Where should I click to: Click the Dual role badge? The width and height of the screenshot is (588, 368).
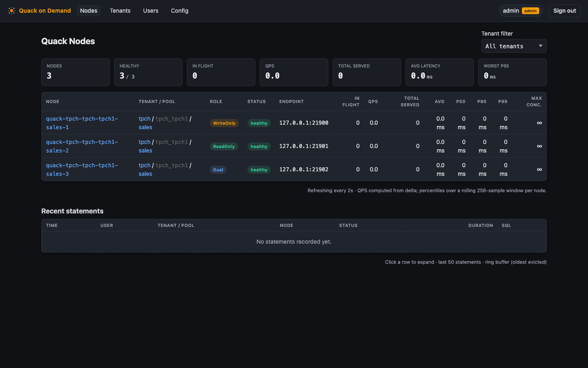coord(218,170)
